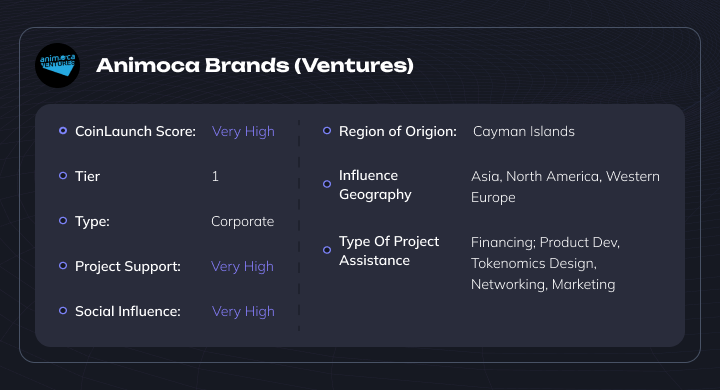Click the bullet beside Influence Geography
Screen dimensions: 720x390
[327, 184]
